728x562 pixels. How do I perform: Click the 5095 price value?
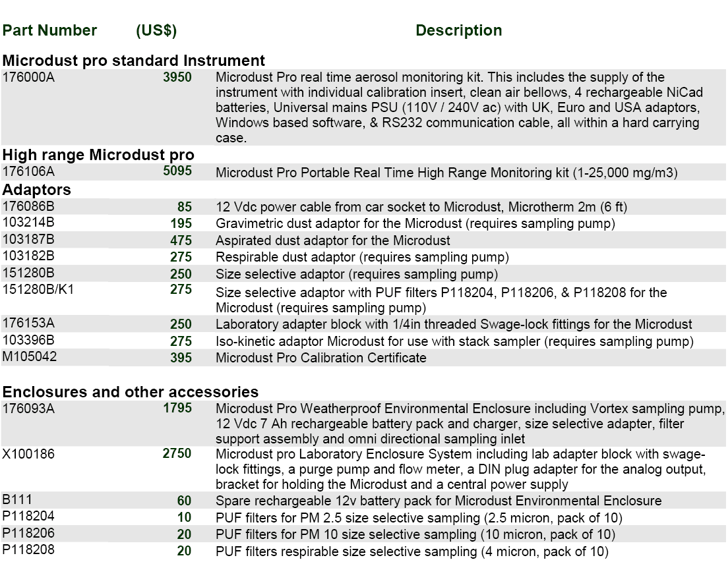[x=177, y=173]
